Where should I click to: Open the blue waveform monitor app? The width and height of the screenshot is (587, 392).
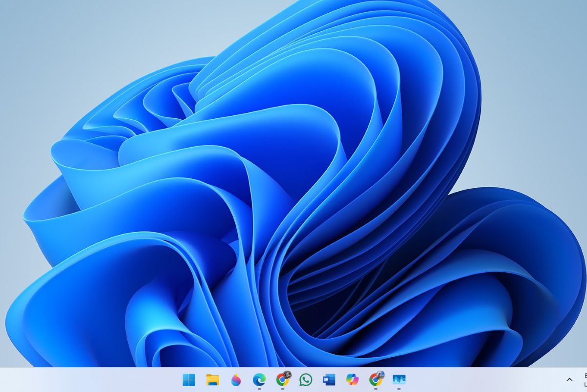[399, 380]
